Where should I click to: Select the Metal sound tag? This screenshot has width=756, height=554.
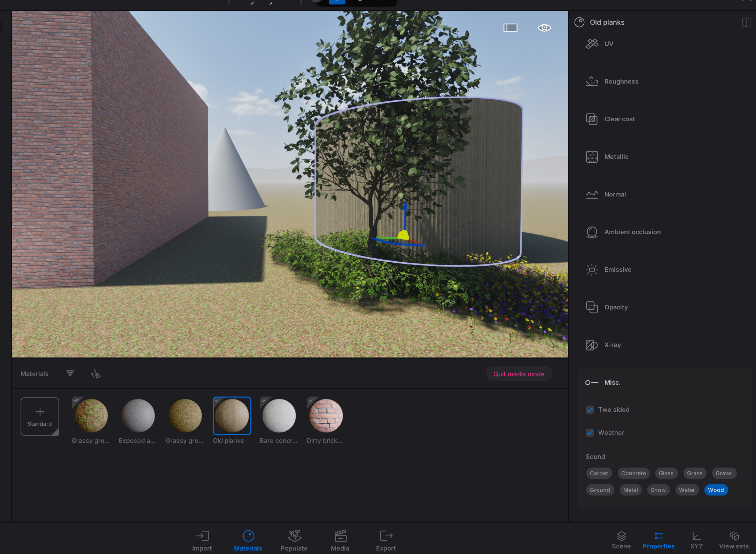pos(630,490)
